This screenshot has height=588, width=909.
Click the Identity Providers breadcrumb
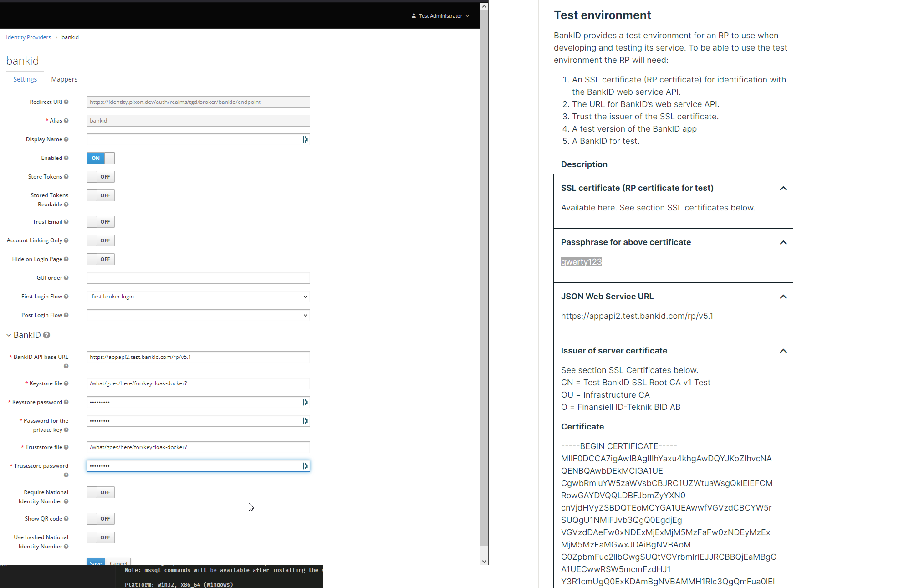[x=28, y=37]
